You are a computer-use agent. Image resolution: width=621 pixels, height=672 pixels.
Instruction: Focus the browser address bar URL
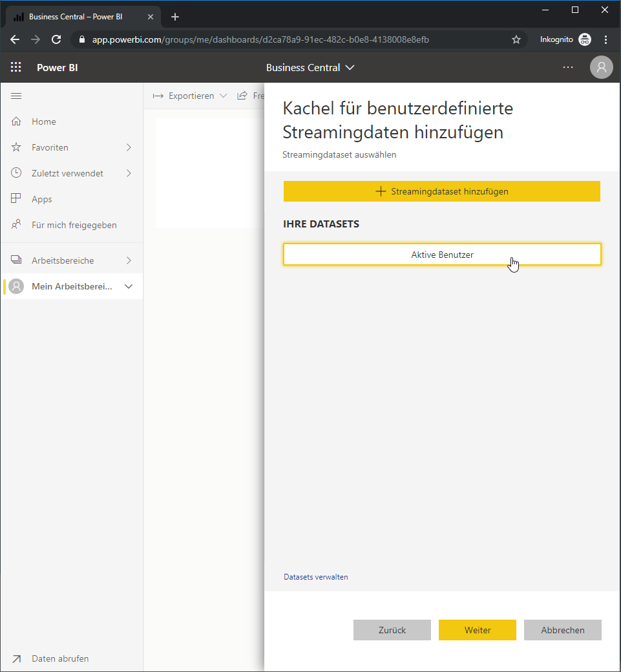(x=260, y=39)
